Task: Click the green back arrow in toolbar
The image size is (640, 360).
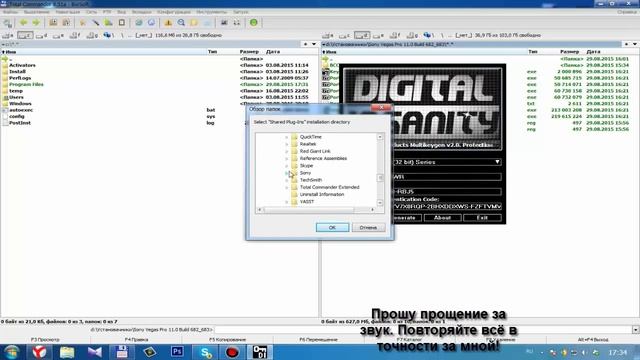Action: pos(23,22)
